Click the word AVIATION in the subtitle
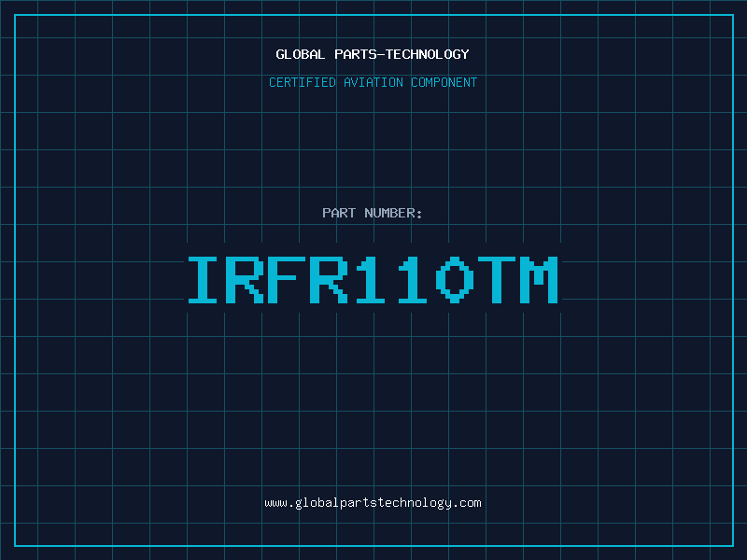This screenshot has height=560, width=747. click(373, 82)
